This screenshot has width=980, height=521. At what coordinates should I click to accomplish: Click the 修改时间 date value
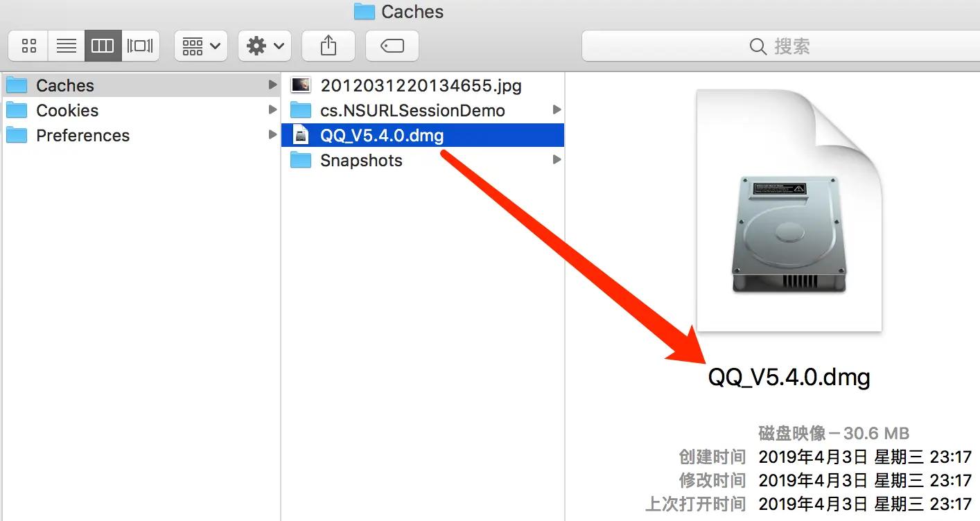click(x=866, y=480)
